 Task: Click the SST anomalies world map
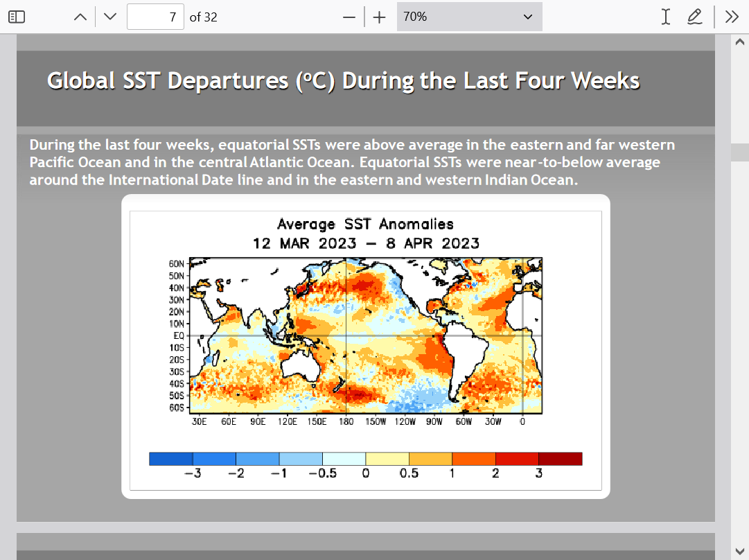pos(365,335)
